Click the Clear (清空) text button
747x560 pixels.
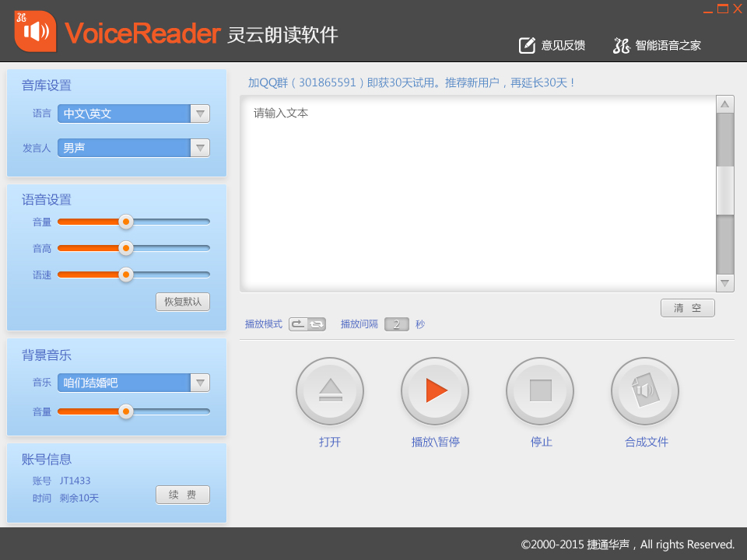coord(688,308)
